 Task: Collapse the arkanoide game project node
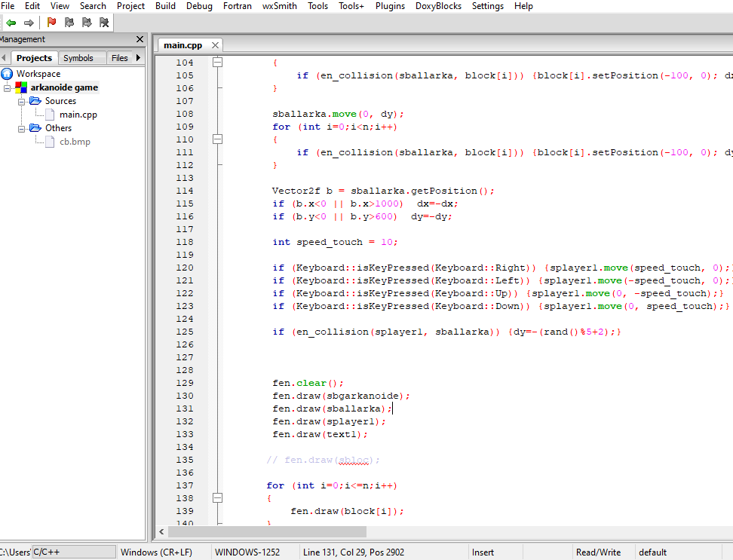pyautogui.click(x=7, y=88)
